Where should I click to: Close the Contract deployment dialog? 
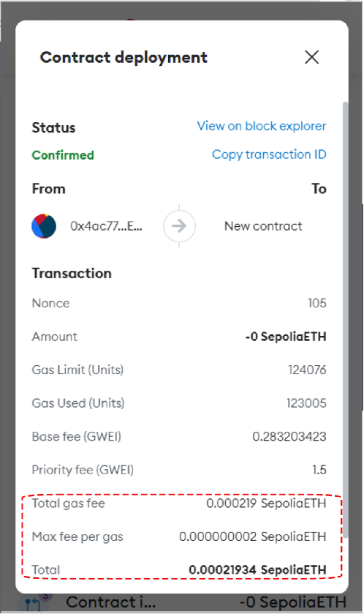311,57
